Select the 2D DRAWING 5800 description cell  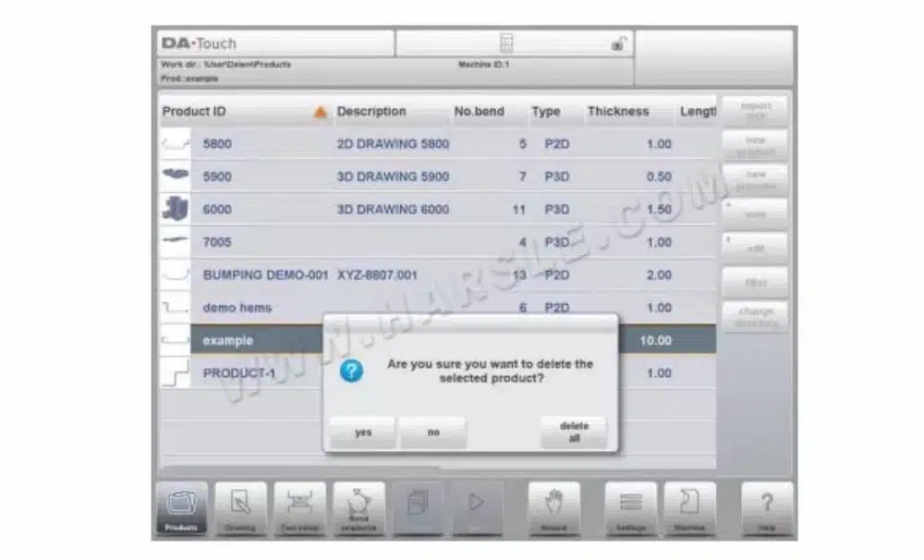tap(393, 144)
